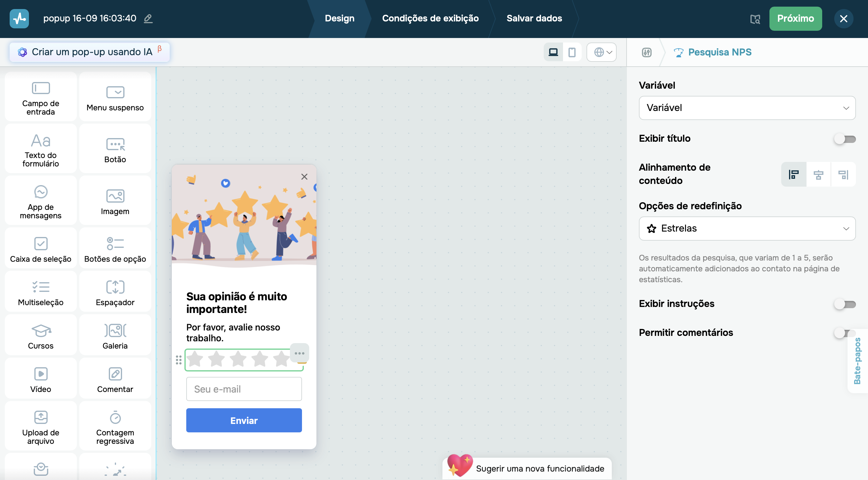Viewport: 868px width, 480px height.
Task: Edit popup name with pencil icon
Action: pos(148,18)
